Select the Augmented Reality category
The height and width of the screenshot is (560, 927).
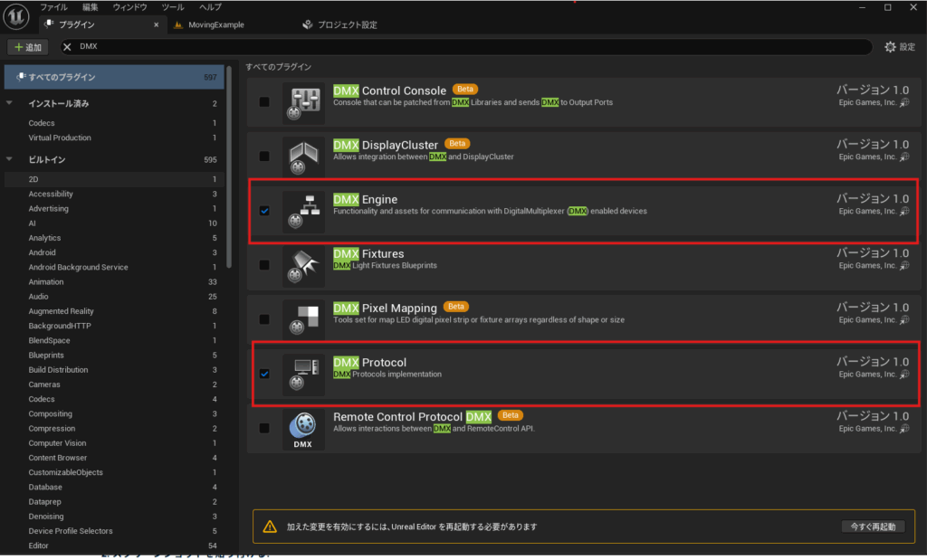[x=114, y=311]
